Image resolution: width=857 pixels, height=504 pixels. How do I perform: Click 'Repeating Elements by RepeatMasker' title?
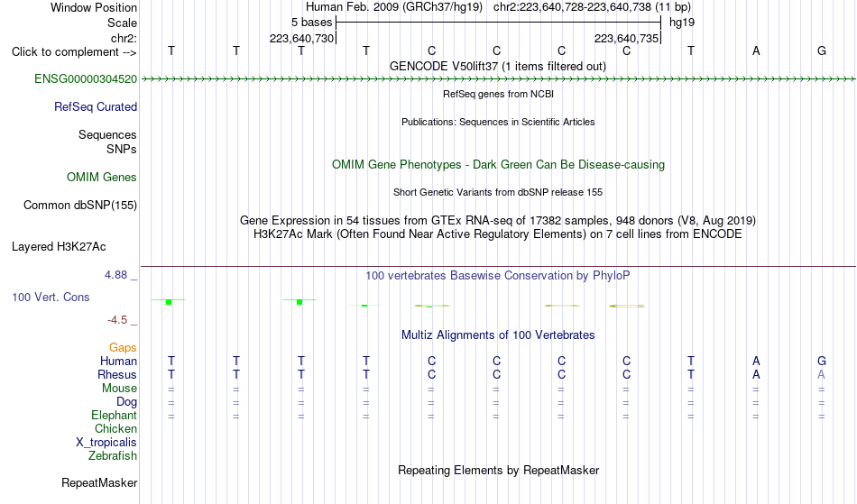click(x=498, y=471)
